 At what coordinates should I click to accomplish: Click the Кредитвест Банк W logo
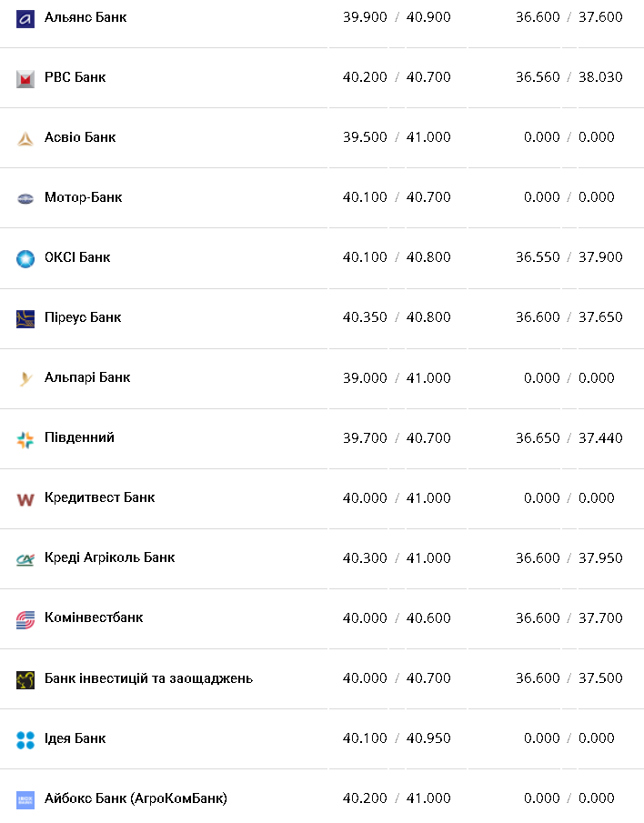25,499
